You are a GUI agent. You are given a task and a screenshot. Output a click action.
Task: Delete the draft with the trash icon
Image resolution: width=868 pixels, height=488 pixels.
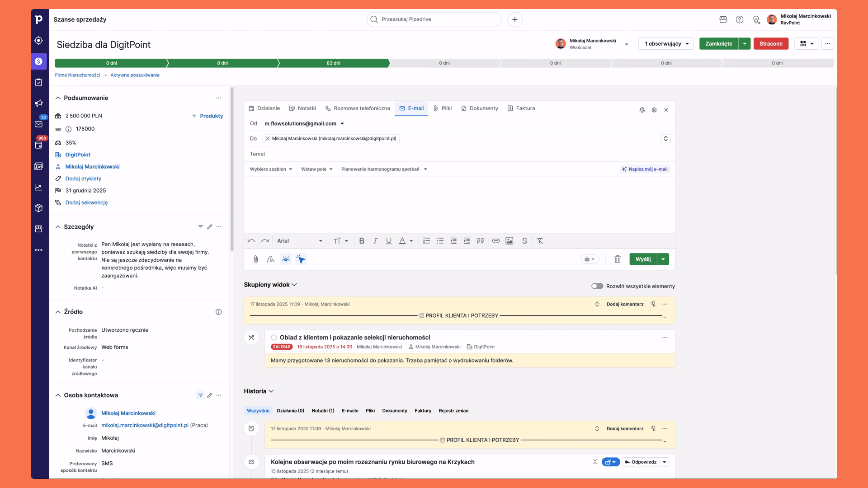618,259
